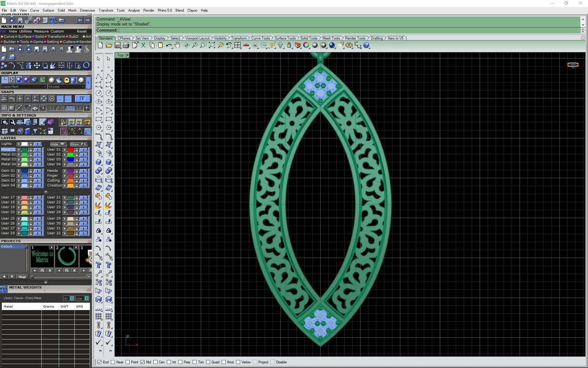
Task: Click the light bulb Hide objects icon
Action: (x=280, y=45)
